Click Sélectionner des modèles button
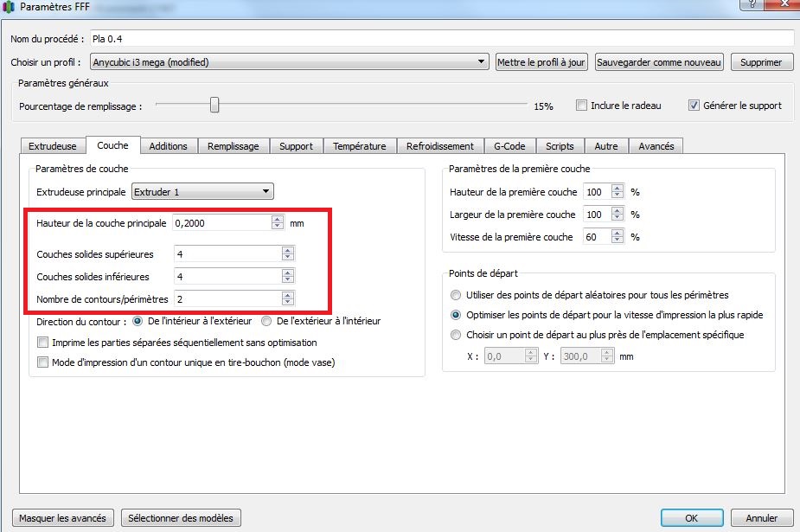 click(181, 517)
